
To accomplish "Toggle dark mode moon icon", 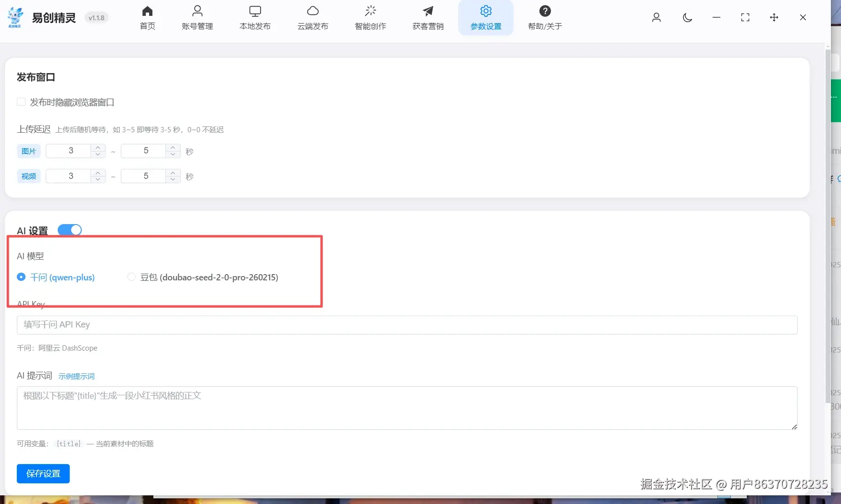I will coord(688,18).
